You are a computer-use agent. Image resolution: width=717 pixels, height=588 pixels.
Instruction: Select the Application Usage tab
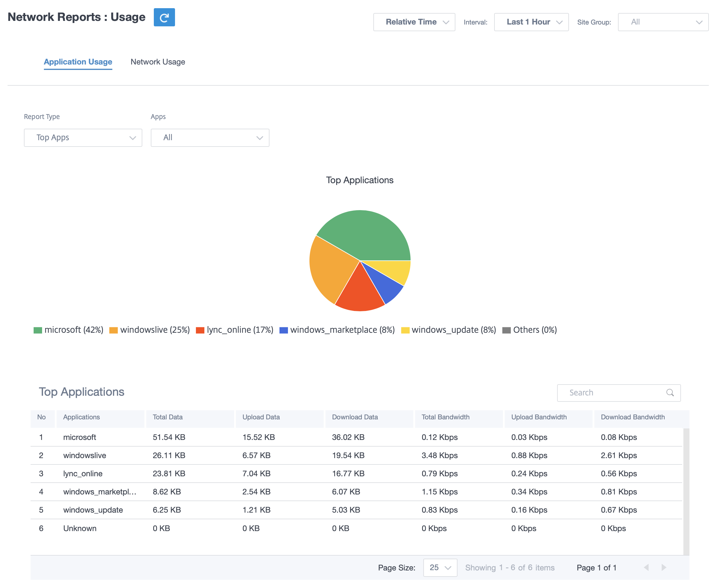[78, 62]
